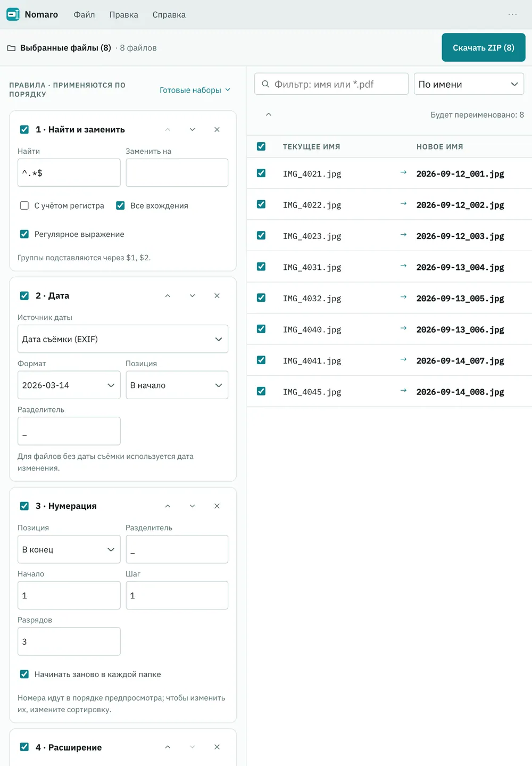Open the date Позиция dropdown В начало
The image size is (532, 766).
(x=177, y=385)
